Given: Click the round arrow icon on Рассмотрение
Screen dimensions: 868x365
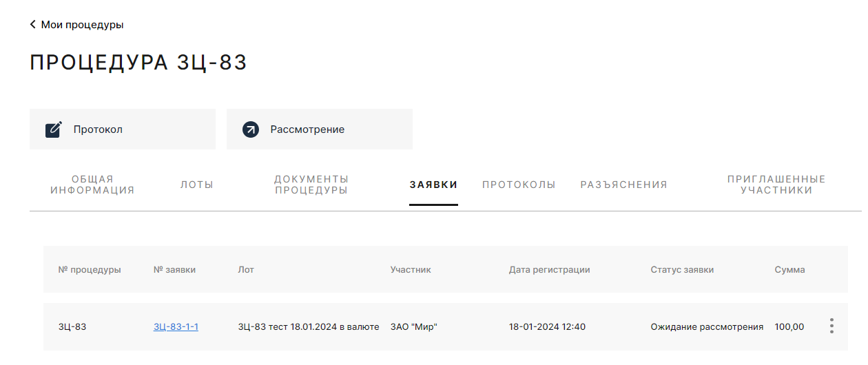Looking at the screenshot, I should click(251, 129).
